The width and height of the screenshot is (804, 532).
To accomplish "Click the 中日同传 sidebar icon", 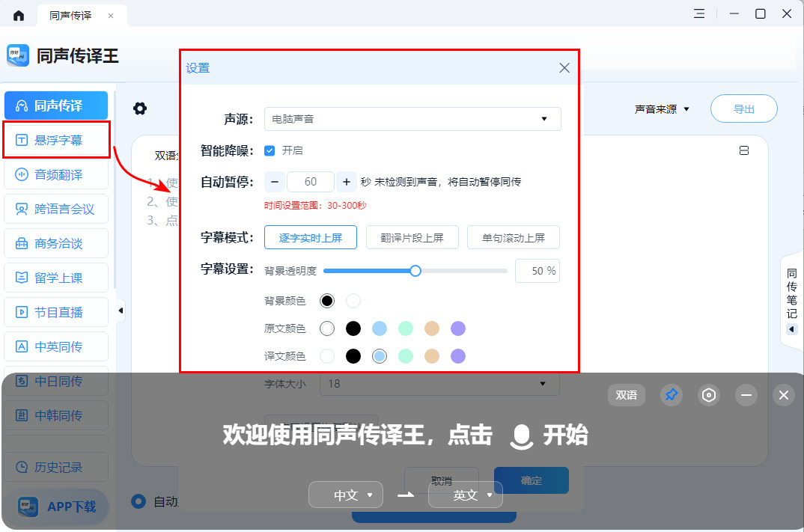I will [x=22, y=381].
